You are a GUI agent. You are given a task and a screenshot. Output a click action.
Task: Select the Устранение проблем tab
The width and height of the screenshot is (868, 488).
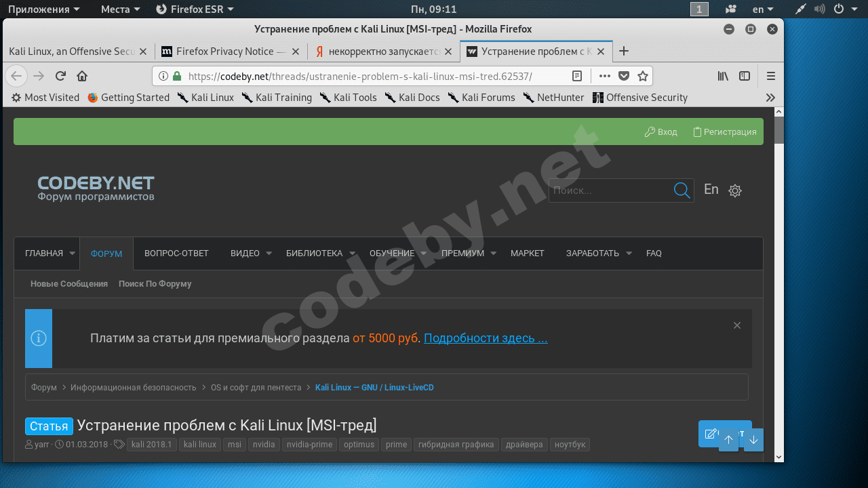(536, 52)
